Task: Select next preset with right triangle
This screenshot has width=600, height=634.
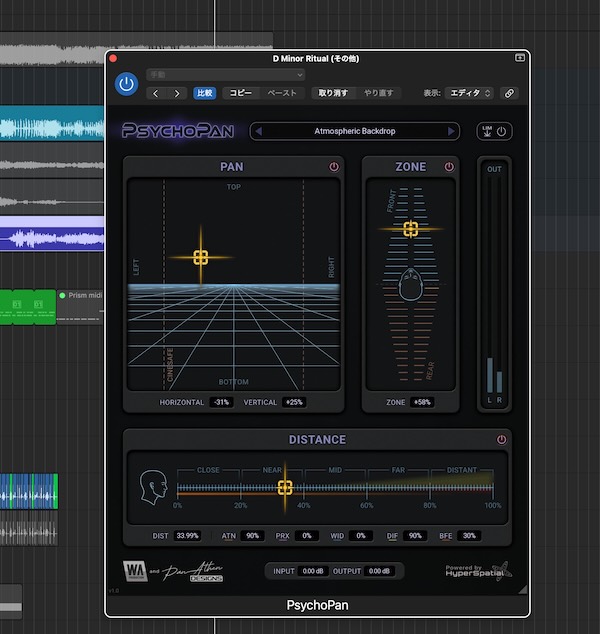Action: (451, 131)
